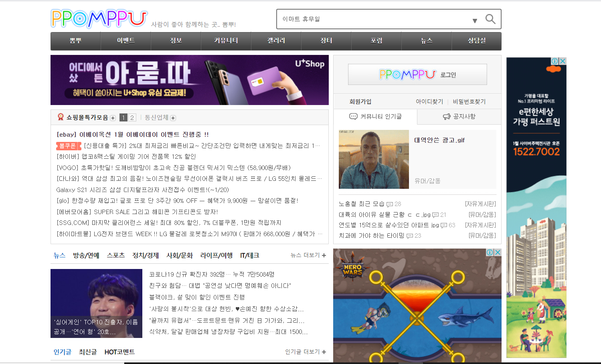Open the 이벤트 menu
601x364 pixels.
pos(126,41)
